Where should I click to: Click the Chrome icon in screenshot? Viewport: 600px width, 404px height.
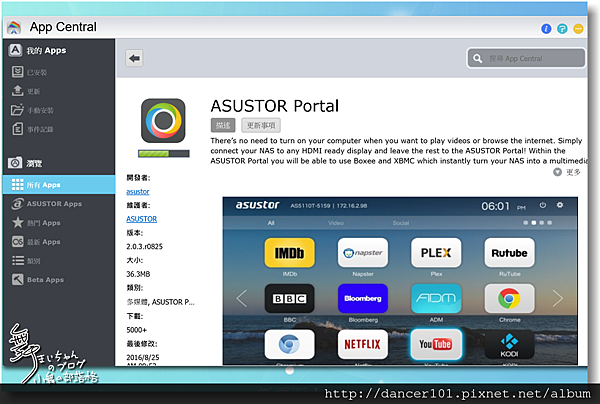click(x=509, y=298)
